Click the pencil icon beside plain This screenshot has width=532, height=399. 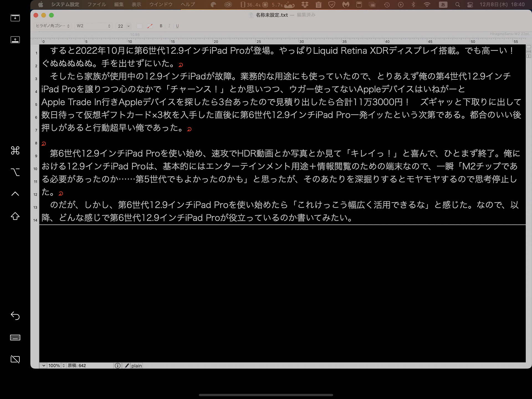[x=127, y=366]
